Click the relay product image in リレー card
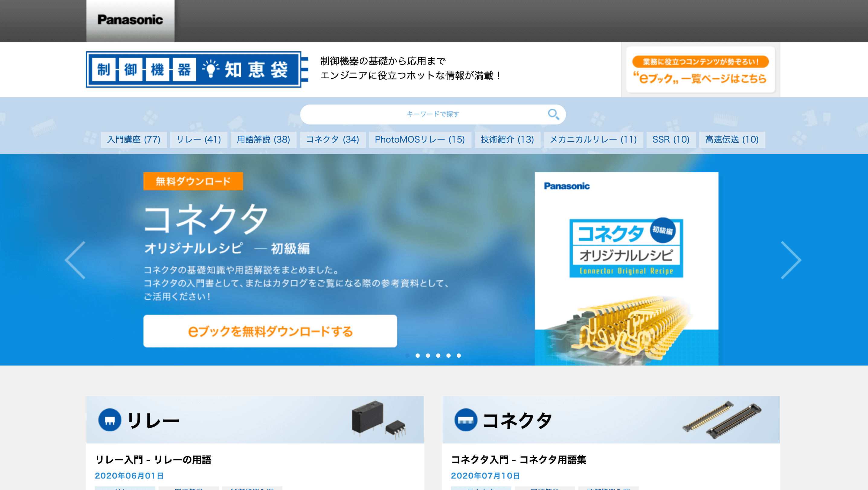The width and height of the screenshot is (868, 490). (x=378, y=420)
